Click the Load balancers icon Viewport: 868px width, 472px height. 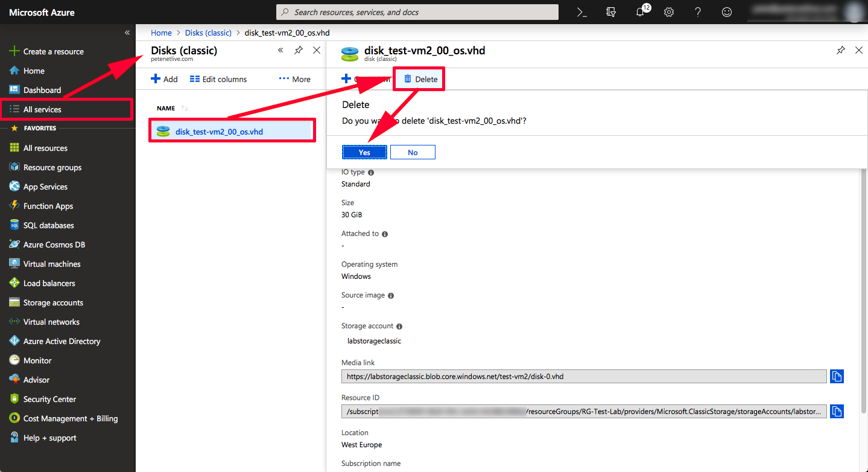14,283
